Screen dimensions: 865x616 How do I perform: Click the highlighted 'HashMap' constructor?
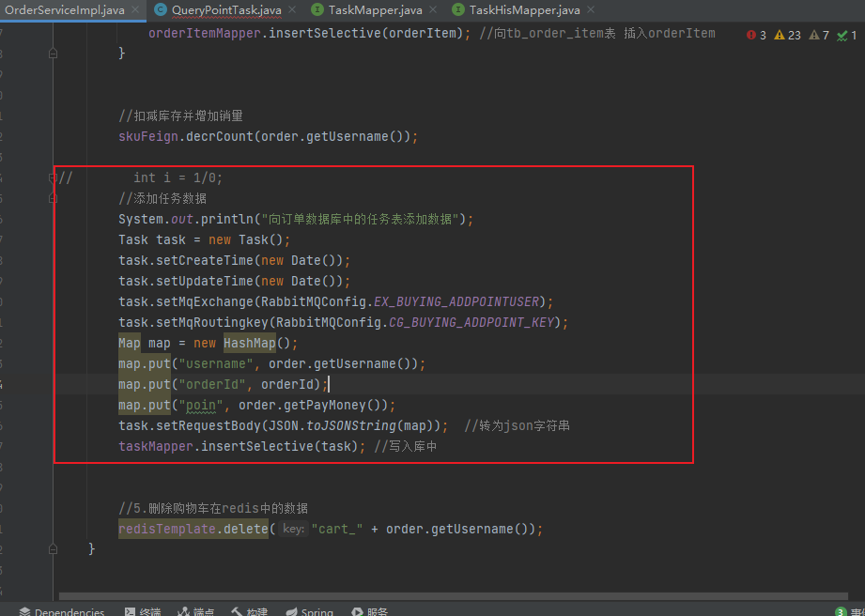[x=249, y=343]
